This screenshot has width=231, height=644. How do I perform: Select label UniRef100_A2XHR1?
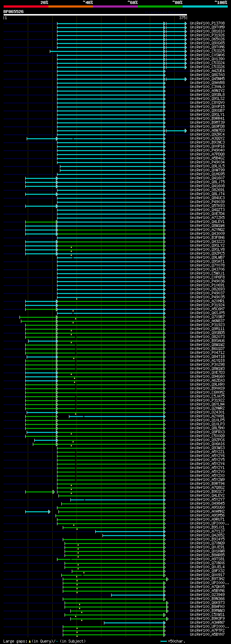(x=207, y=301)
